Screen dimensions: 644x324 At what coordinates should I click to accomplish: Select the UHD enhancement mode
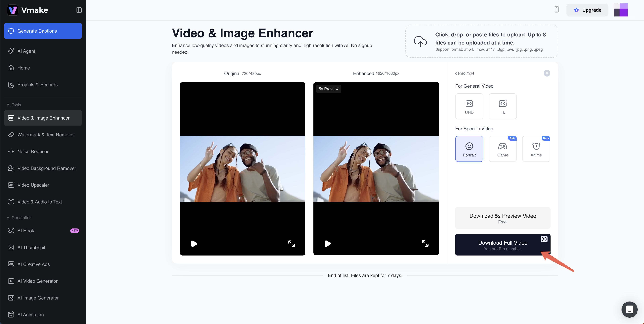click(x=469, y=106)
